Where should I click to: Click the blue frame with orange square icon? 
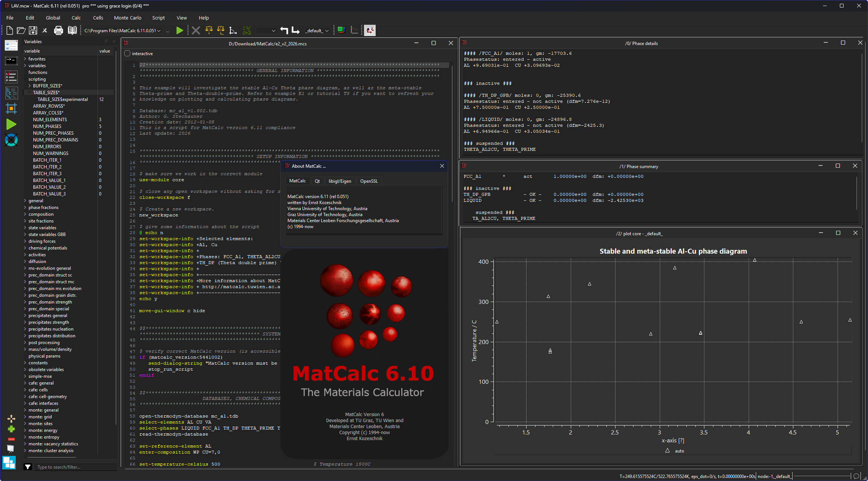coord(11,109)
